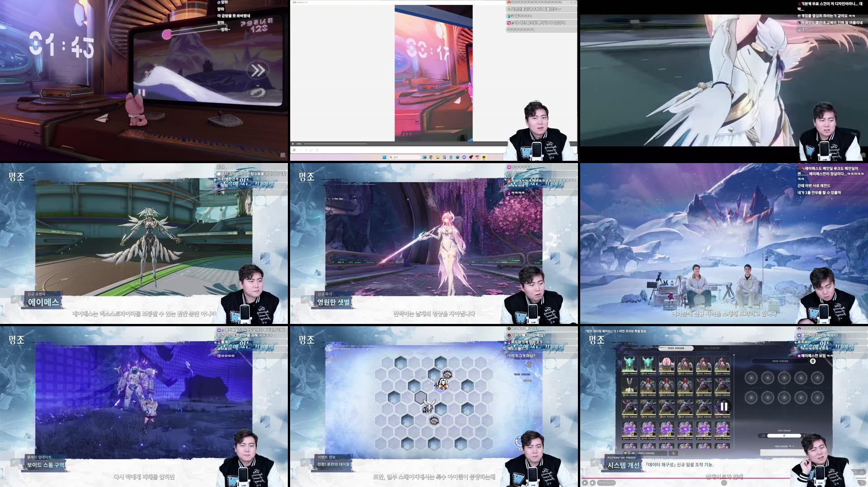The height and width of the screenshot is (487, 868).
Task: Open File Explorer from the Windows taskbar
Action: [x=437, y=157]
